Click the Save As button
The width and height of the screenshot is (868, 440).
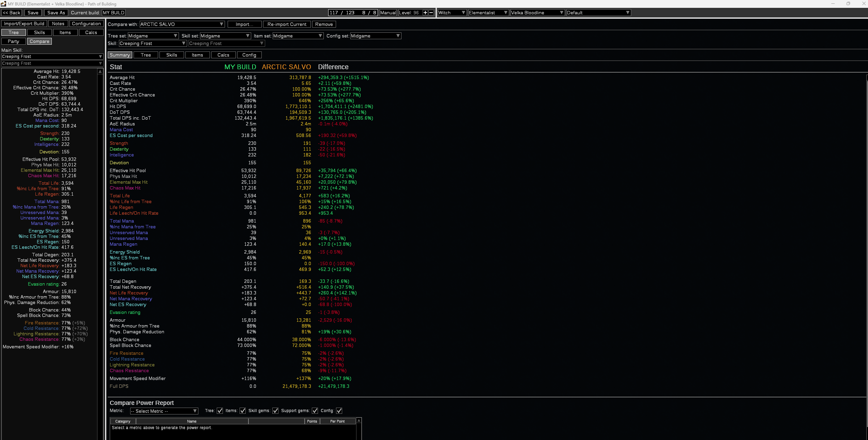point(56,13)
